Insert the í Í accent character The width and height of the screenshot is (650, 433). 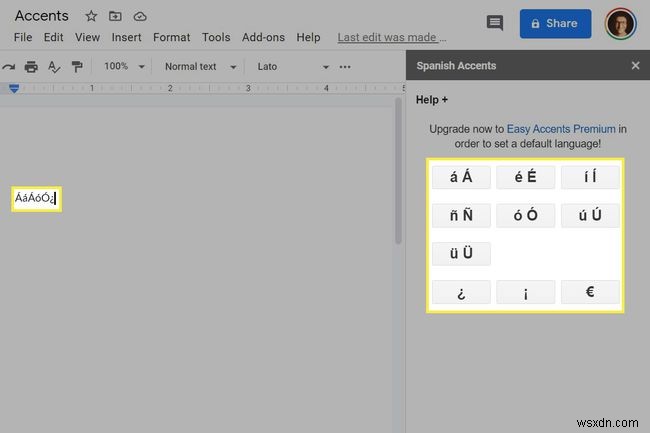coord(590,177)
